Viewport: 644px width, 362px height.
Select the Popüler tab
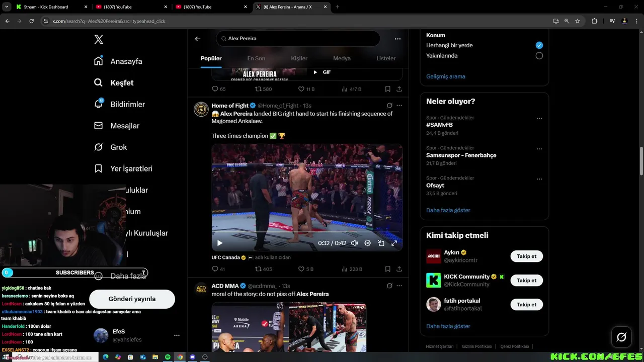coord(211,58)
